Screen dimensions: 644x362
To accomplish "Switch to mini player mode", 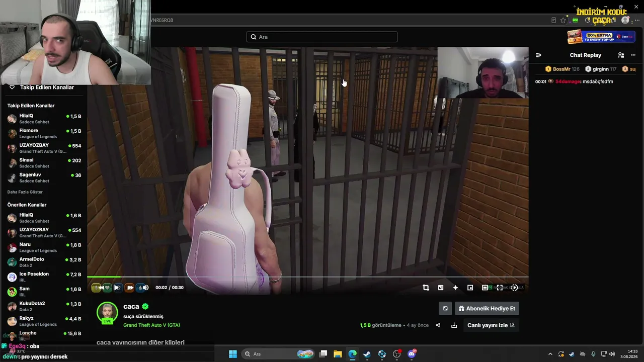I will pos(470,288).
